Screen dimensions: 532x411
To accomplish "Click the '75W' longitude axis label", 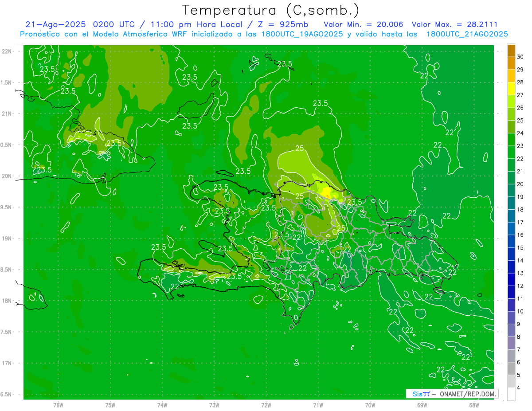I will (110, 405).
